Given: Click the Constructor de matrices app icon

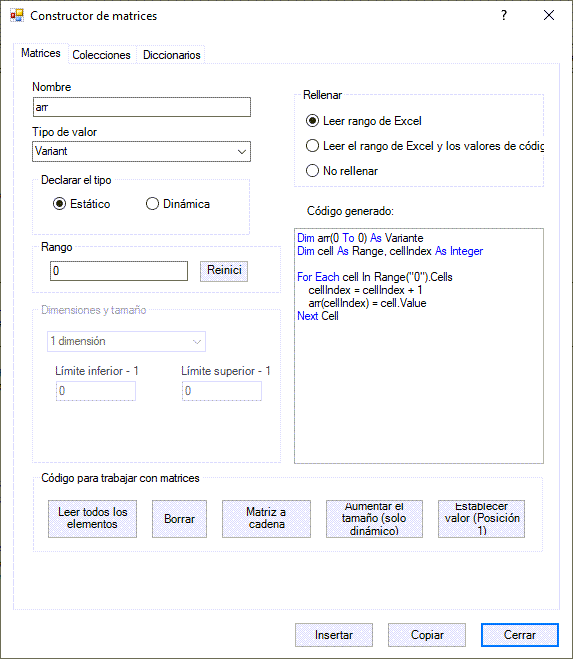Looking at the screenshot, I should click(x=17, y=16).
